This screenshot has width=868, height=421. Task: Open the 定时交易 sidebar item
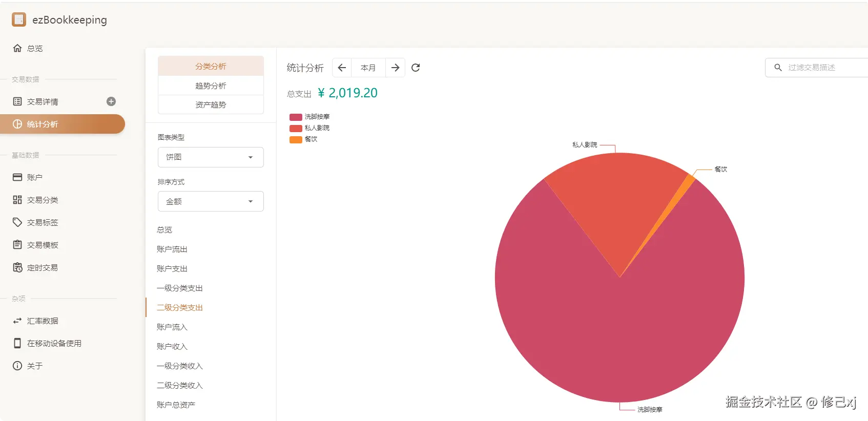pos(63,267)
